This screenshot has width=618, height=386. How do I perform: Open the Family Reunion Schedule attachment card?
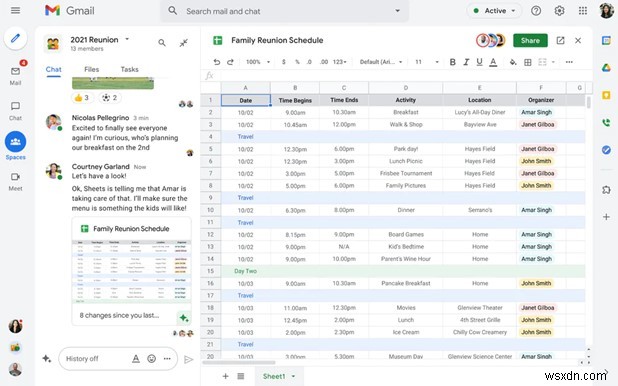(x=131, y=271)
